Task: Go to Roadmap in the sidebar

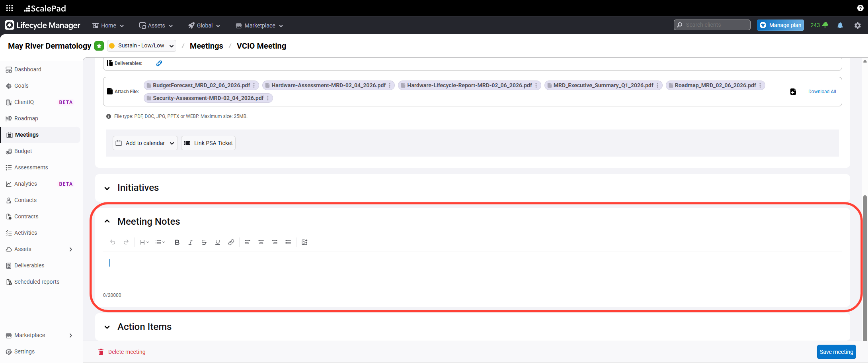Action: point(26,118)
